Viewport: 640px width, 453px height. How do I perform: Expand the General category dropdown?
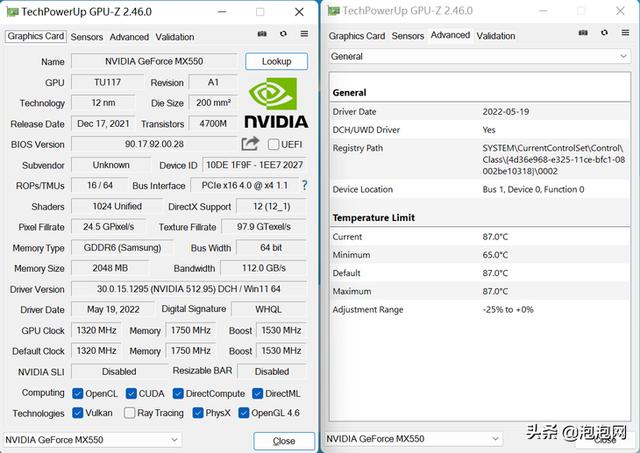click(479, 57)
